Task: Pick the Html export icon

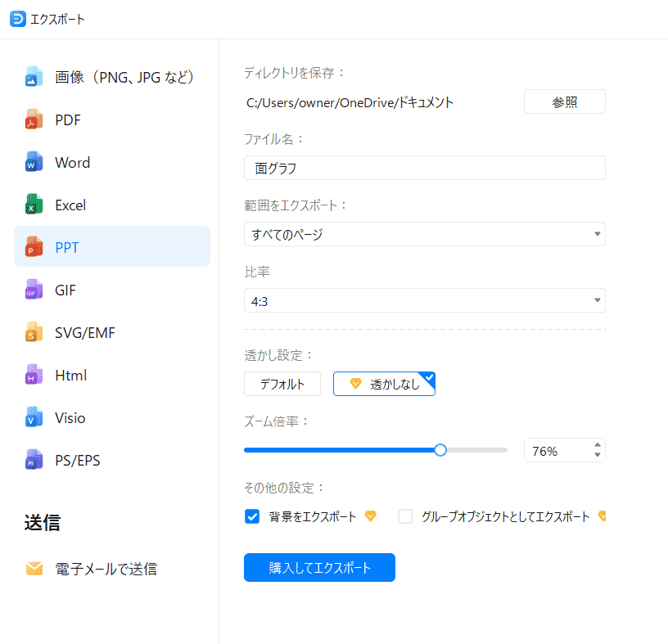Action: 34,376
